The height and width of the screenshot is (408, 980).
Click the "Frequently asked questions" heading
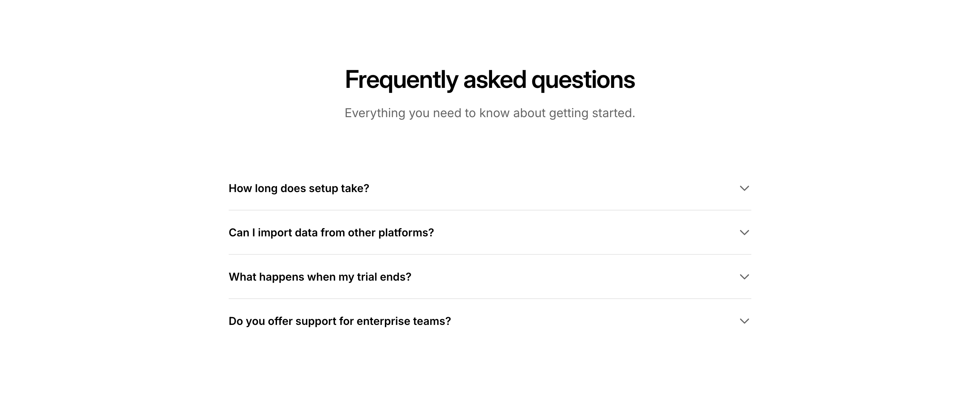click(x=490, y=80)
